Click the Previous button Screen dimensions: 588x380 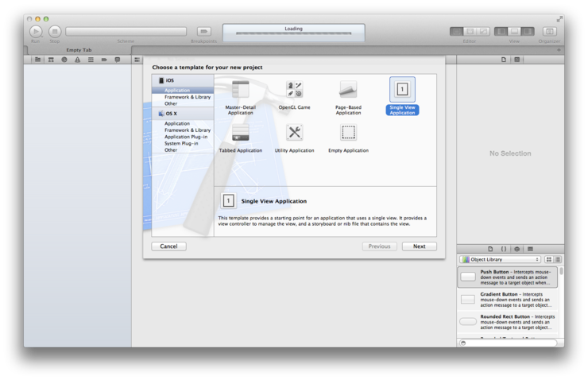coord(380,246)
